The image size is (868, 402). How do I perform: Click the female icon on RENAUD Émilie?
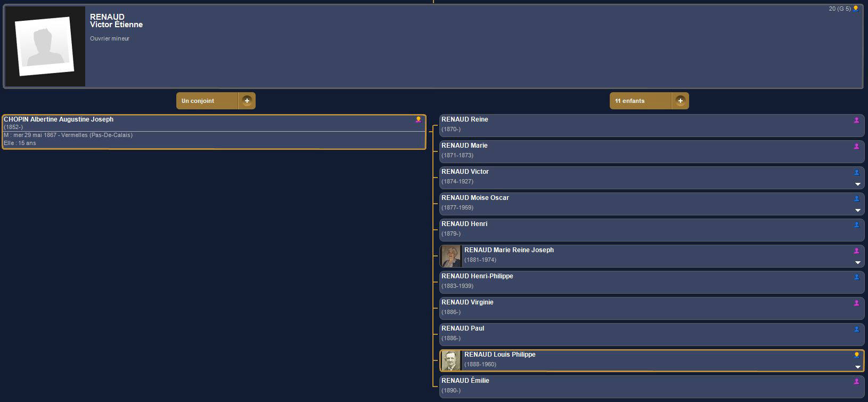coord(856,382)
